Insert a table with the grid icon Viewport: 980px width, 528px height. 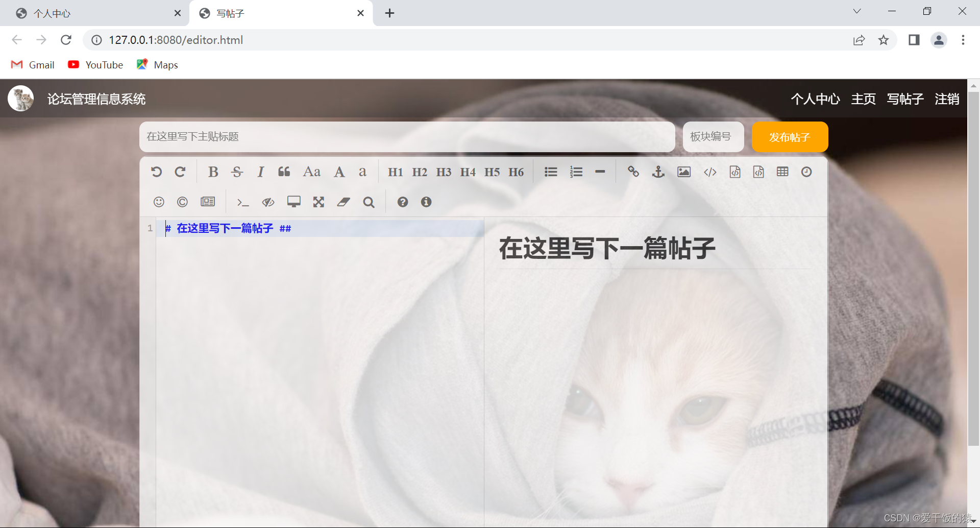782,172
